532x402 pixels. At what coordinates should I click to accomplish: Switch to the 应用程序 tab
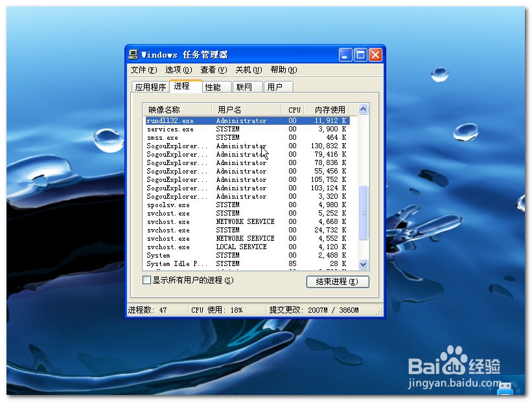click(151, 85)
